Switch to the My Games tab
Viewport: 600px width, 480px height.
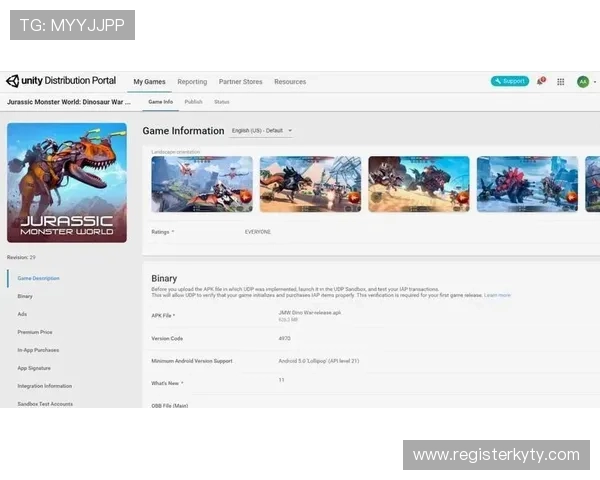pos(149,82)
